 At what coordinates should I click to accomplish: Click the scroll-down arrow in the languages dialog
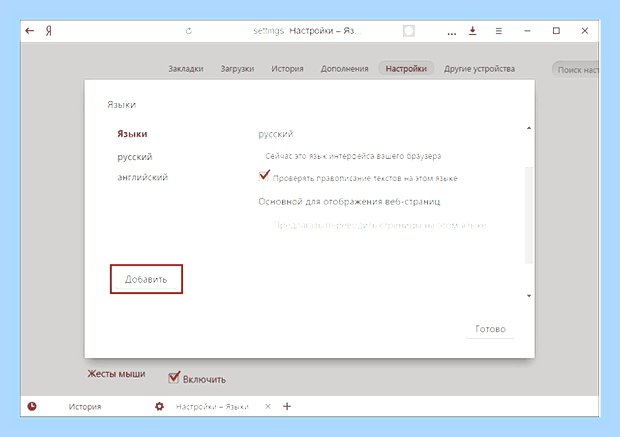[x=529, y=296]
